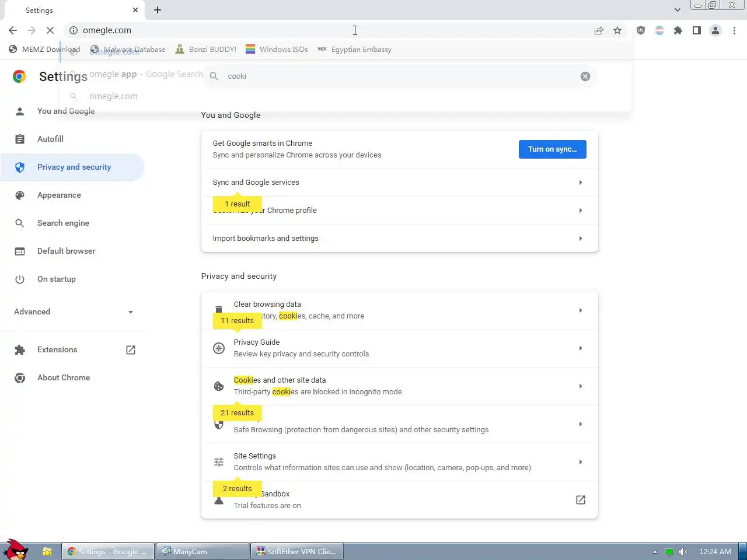Screen dimensions: 747x560
Task: Open Malware Database bookmark
Action: coord(128,50)
